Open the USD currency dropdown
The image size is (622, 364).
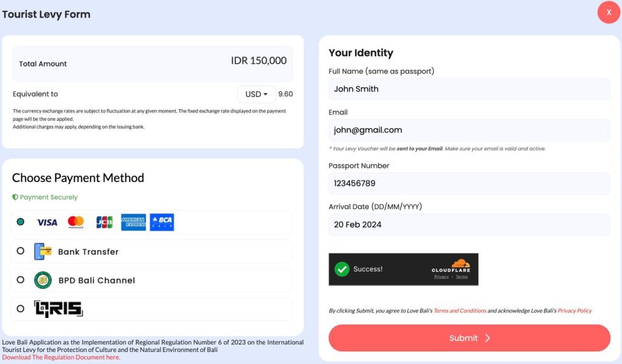click(256, 94)
